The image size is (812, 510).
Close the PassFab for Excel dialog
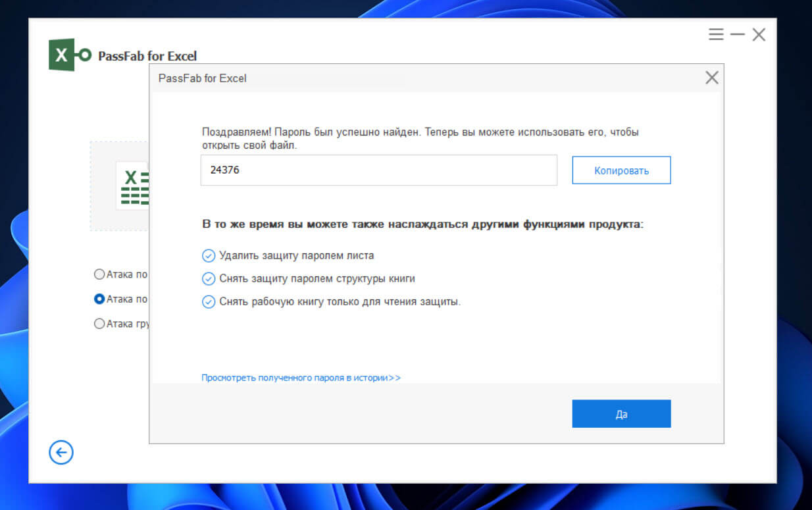click(711, 78)
